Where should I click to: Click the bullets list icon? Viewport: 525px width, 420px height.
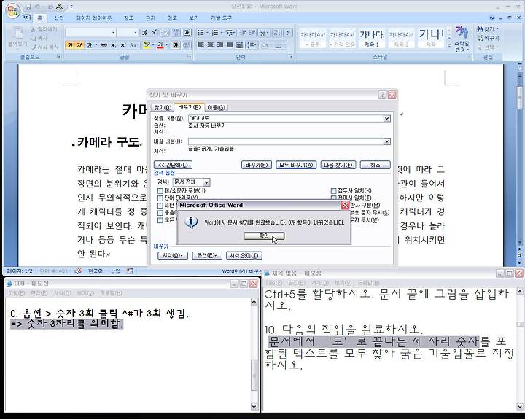201,33
